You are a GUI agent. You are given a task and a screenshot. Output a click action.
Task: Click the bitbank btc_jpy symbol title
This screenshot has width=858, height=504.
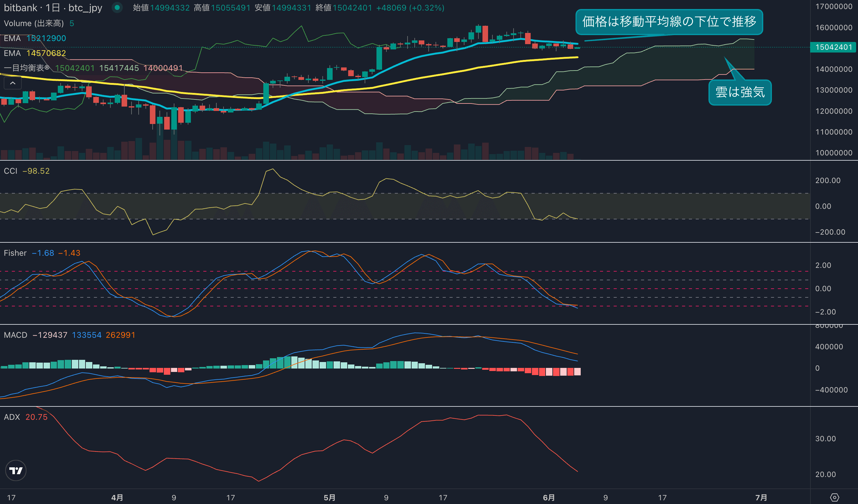[53, 7]
